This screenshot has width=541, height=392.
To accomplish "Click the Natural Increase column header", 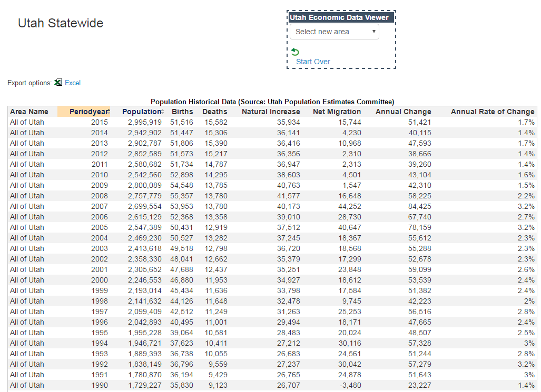I will point(271,112).
